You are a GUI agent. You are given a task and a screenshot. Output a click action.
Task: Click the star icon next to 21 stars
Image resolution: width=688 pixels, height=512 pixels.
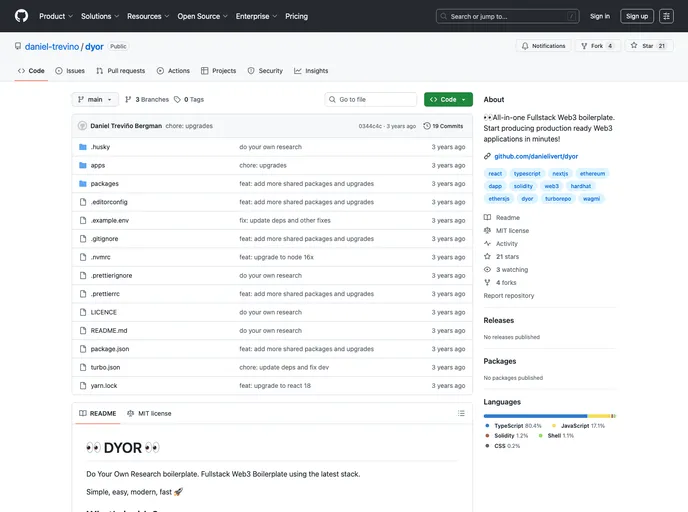tap(487, 257)
